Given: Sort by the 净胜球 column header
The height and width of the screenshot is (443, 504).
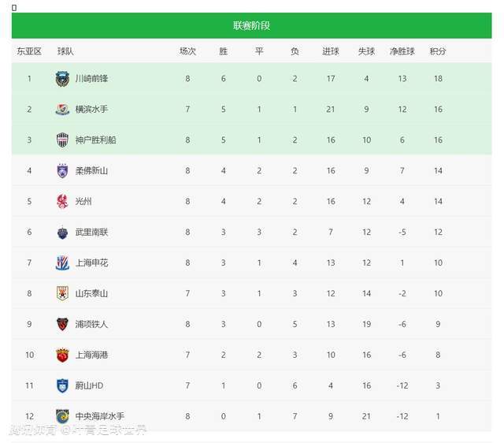Looking at the screenshot, I should [402, 51].
